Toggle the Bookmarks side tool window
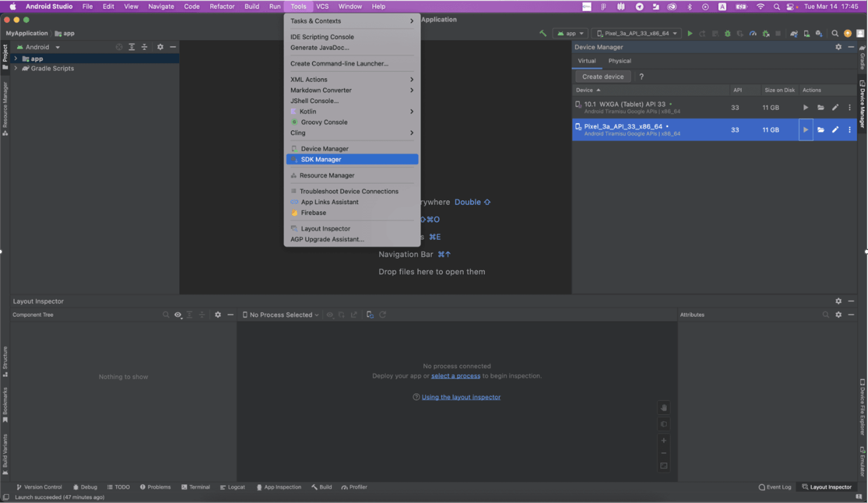 (x=5, y=405)
